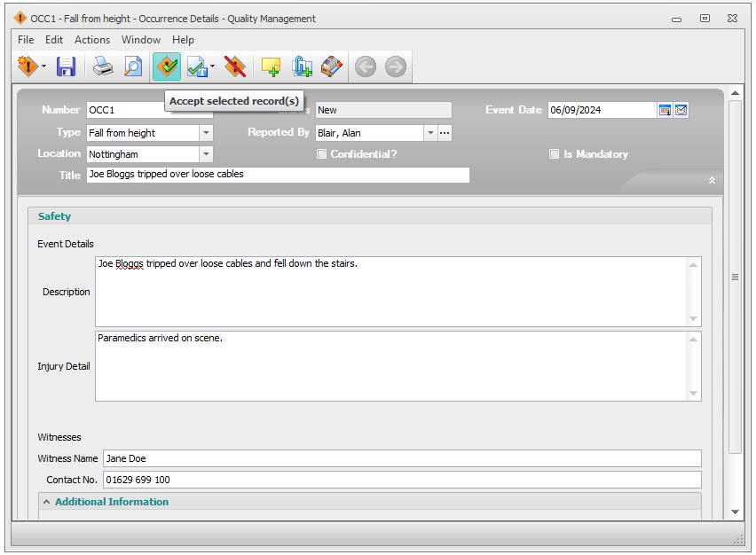756x555 pixels.
Task: Open Print Preview magnifier icon
Action: [132, 66]
